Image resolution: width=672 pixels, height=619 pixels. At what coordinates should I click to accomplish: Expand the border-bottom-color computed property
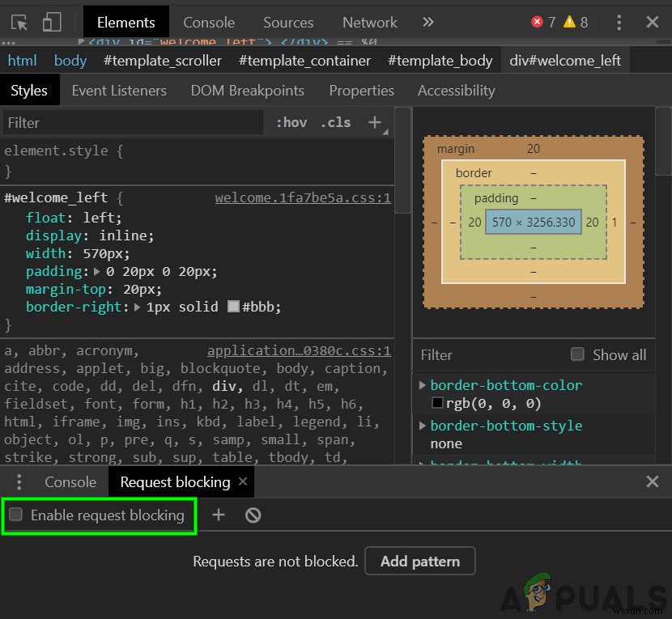(423, 385)
